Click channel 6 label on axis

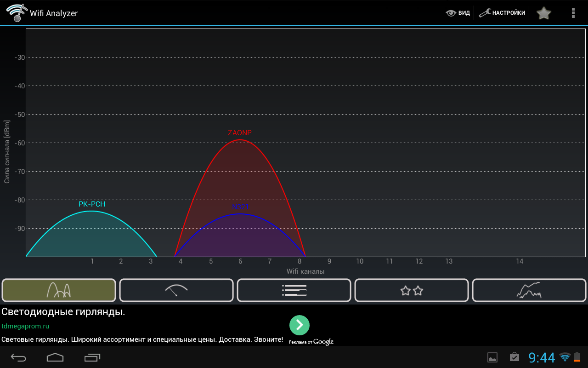pos(240,261)
